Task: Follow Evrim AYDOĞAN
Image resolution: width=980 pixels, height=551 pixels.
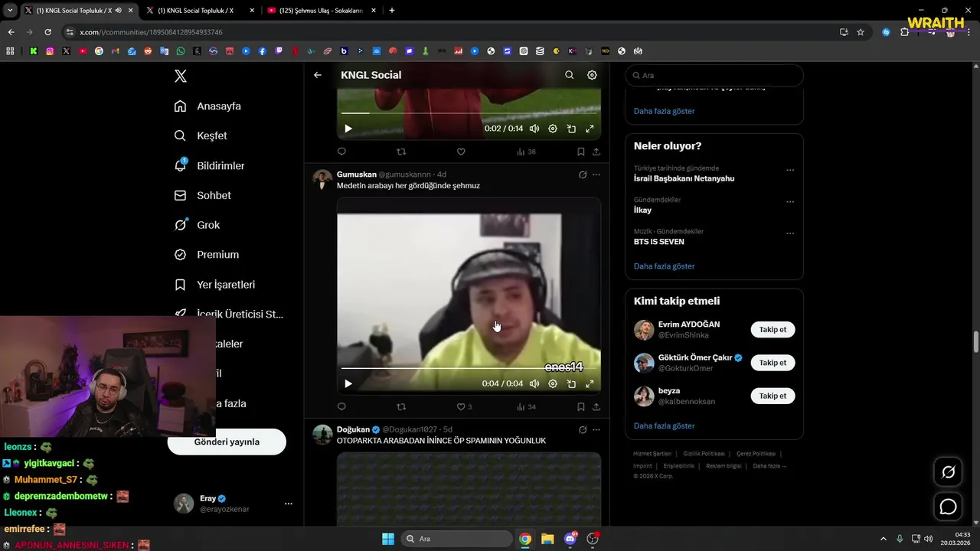Action: tap(773, 330)
